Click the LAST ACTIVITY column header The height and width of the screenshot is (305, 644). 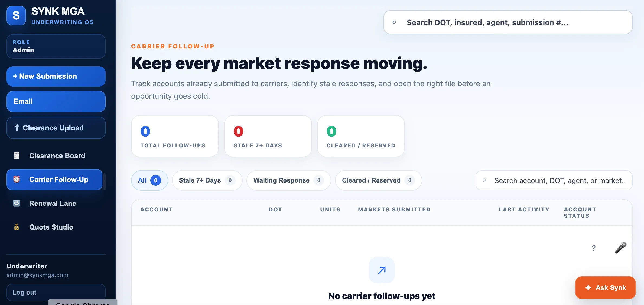pos(524,210)
